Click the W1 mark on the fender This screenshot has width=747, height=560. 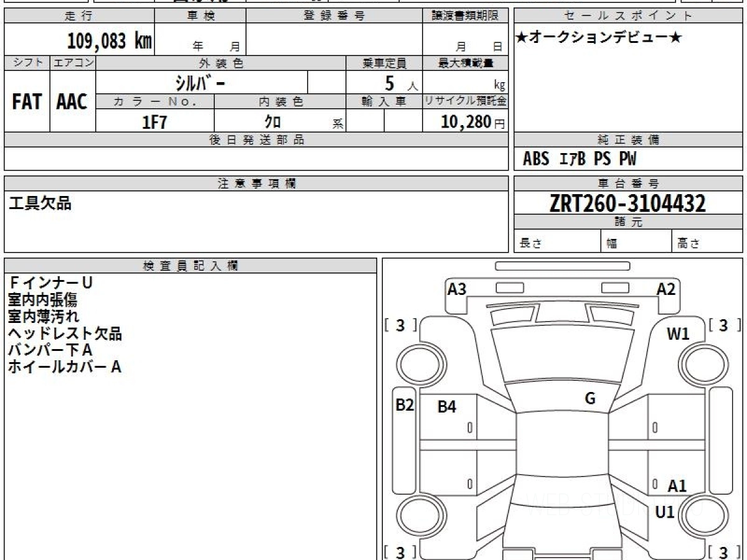(679, 334)
